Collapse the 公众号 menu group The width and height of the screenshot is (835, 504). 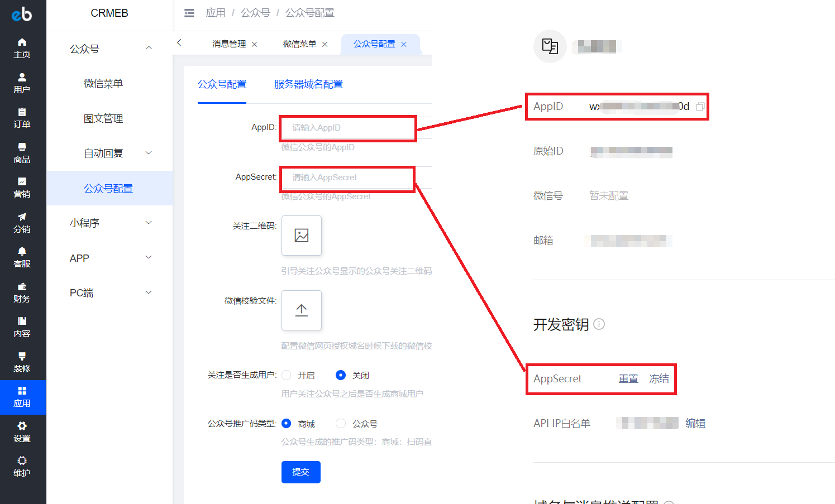tap(149, 49)
